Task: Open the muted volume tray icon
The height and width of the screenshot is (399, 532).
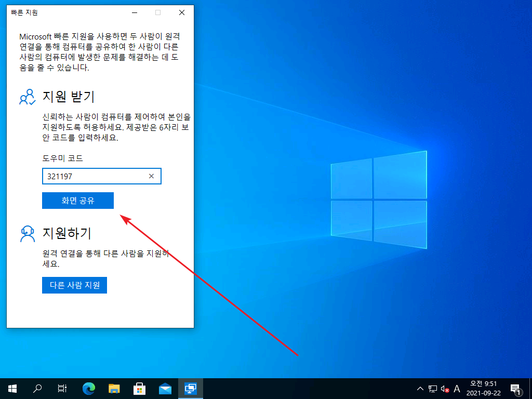Action: [x=445, y=389]
